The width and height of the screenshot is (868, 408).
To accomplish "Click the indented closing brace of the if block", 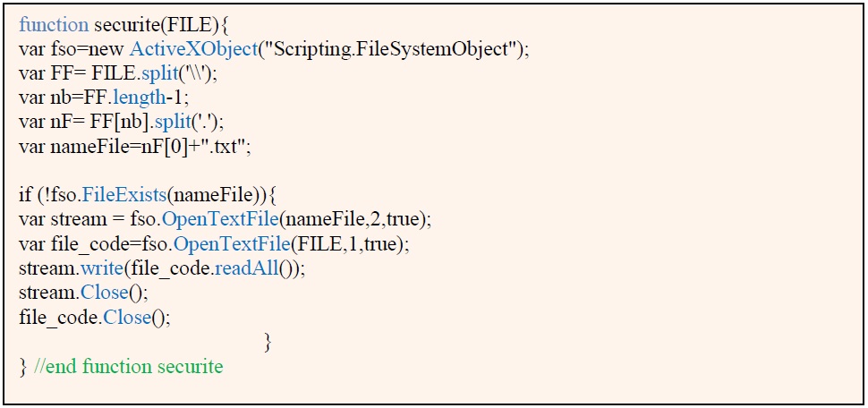I will [268, 342].
